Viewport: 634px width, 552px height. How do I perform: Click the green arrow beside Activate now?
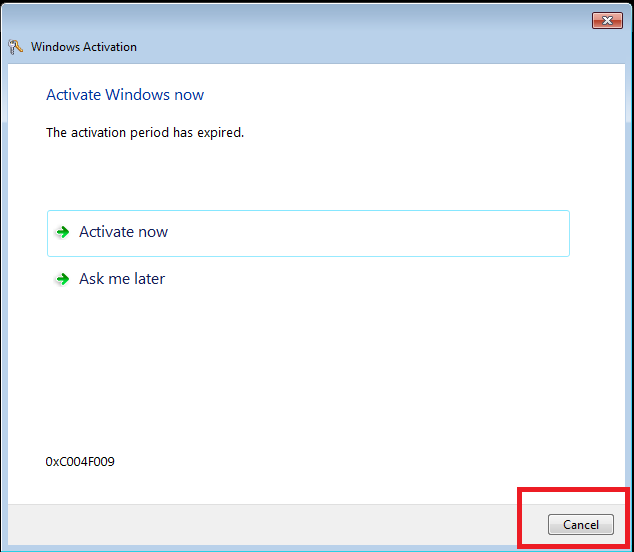tap(63, 232)
